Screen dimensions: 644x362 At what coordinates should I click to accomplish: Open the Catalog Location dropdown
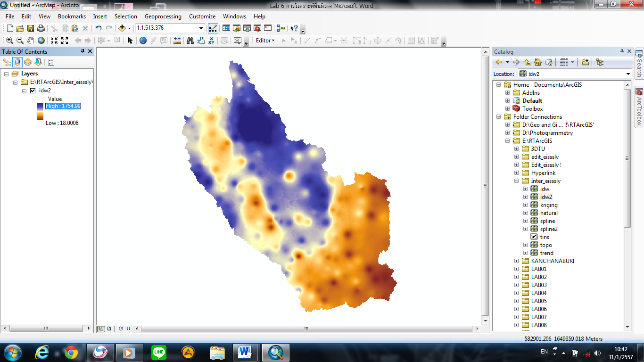tap(628, 74)
